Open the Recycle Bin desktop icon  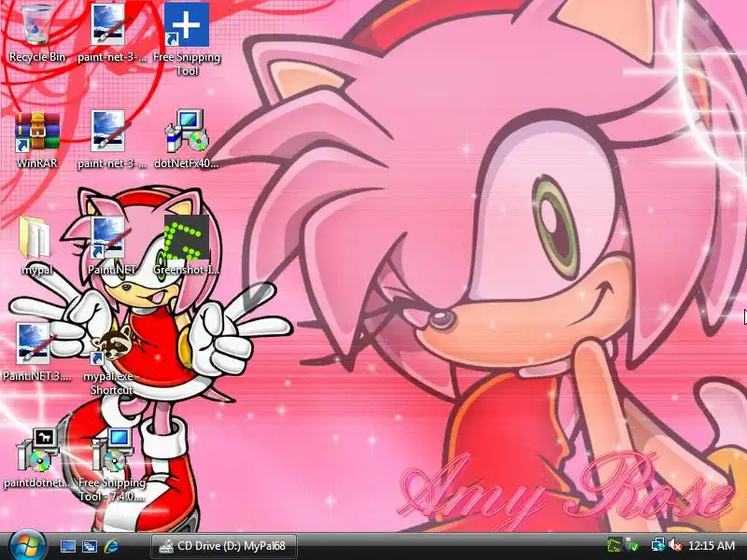(x=36, y=35)
